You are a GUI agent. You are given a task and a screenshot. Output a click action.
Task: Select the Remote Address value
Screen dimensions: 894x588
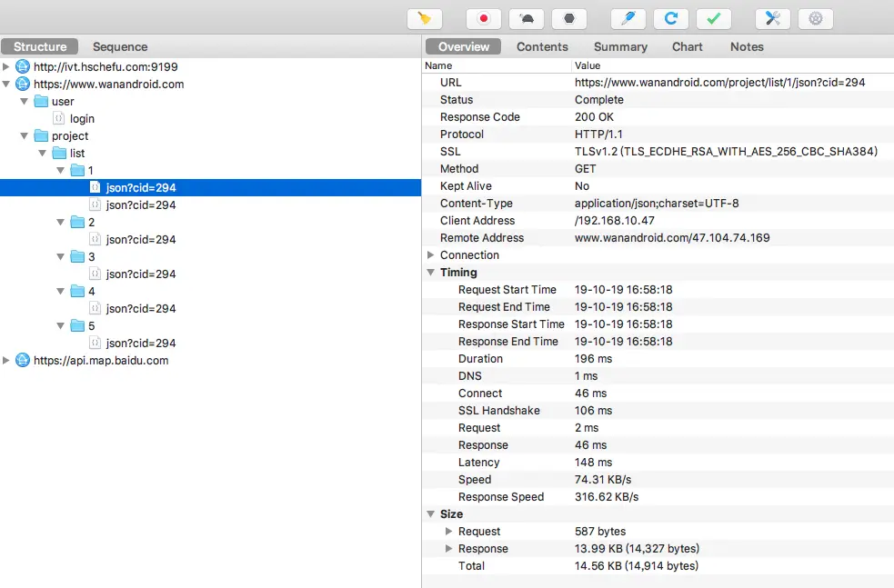coord(672,237)
